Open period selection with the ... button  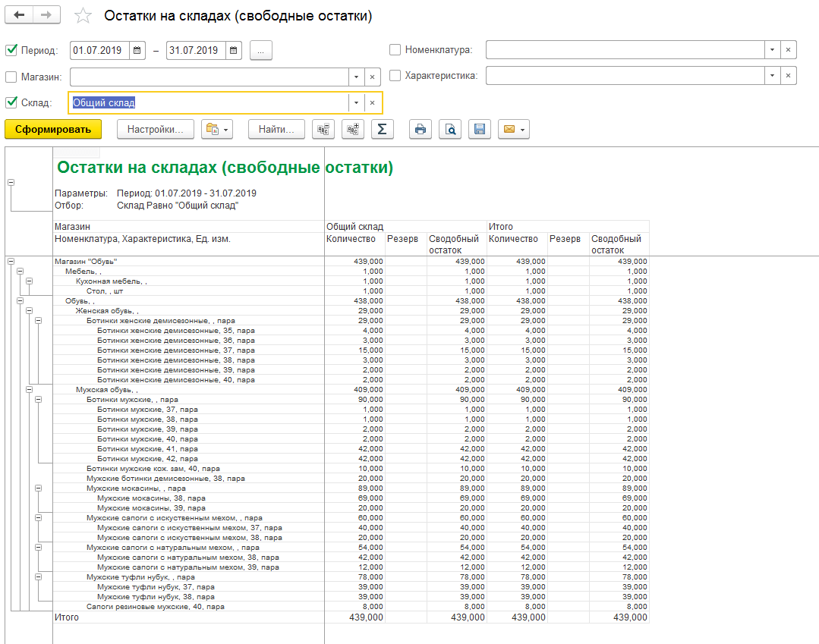coord(260,51)
